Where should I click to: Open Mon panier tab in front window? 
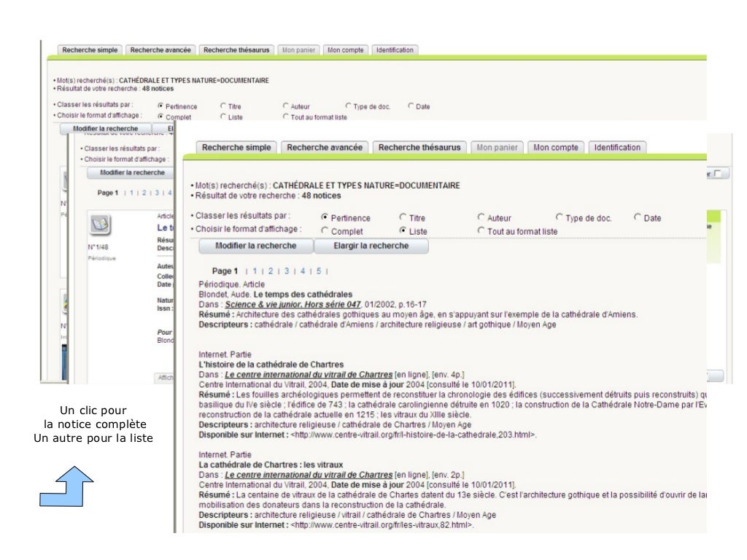point(497,147)
